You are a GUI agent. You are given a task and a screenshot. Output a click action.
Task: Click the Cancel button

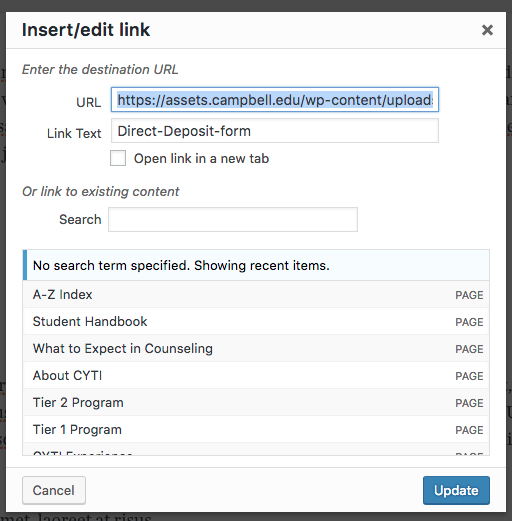point(54,490)
